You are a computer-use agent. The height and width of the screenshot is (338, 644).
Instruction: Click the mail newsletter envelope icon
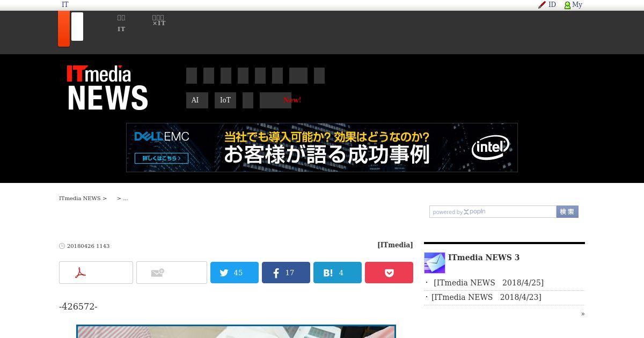(435, 263)
